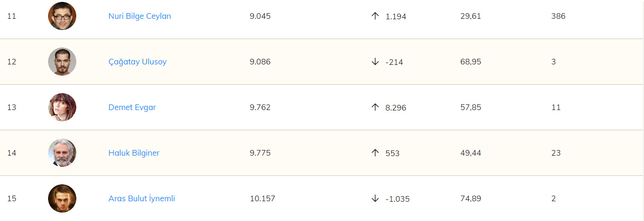
Task: Click the 9.762 value for Demet Evgar
Action: 260,107
